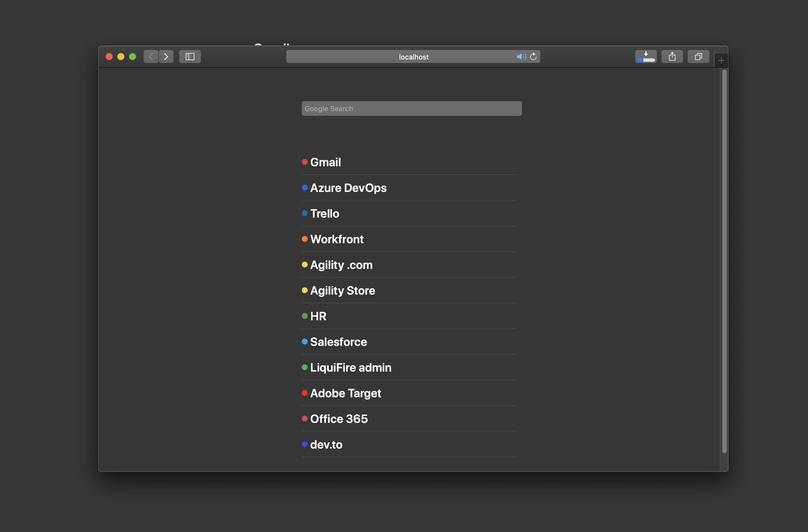The width and height of the screenshot is (808, 532).
Task: Show the tab overview grid
Action: [698, 57]
